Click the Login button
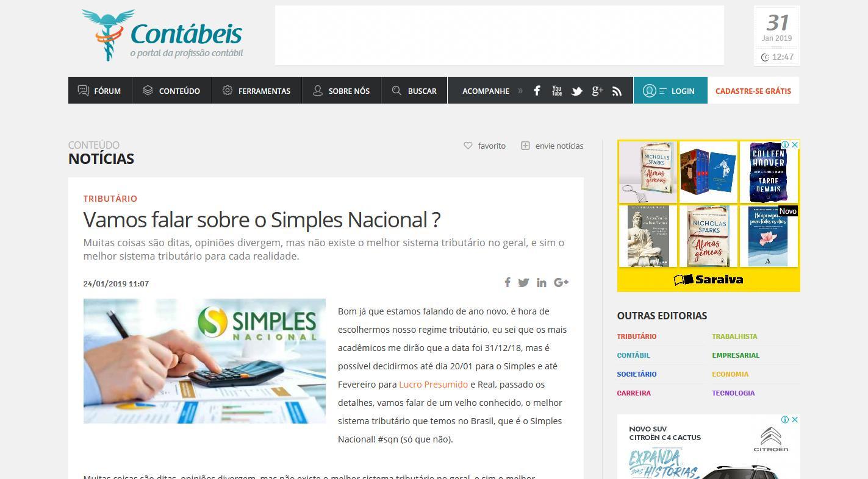Image resolution: width=868 pixels, height=479 pixels. click(x=670, y=90)
